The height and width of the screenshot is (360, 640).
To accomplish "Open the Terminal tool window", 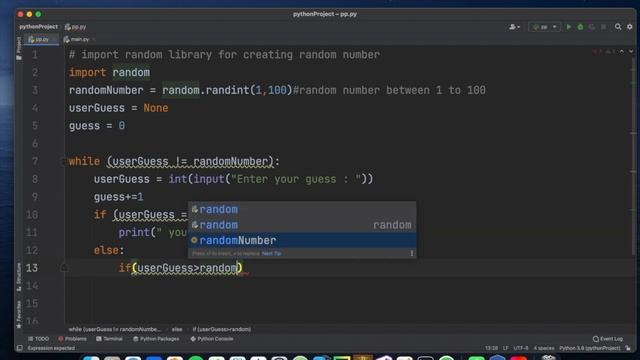I will (x=109, y=339).
